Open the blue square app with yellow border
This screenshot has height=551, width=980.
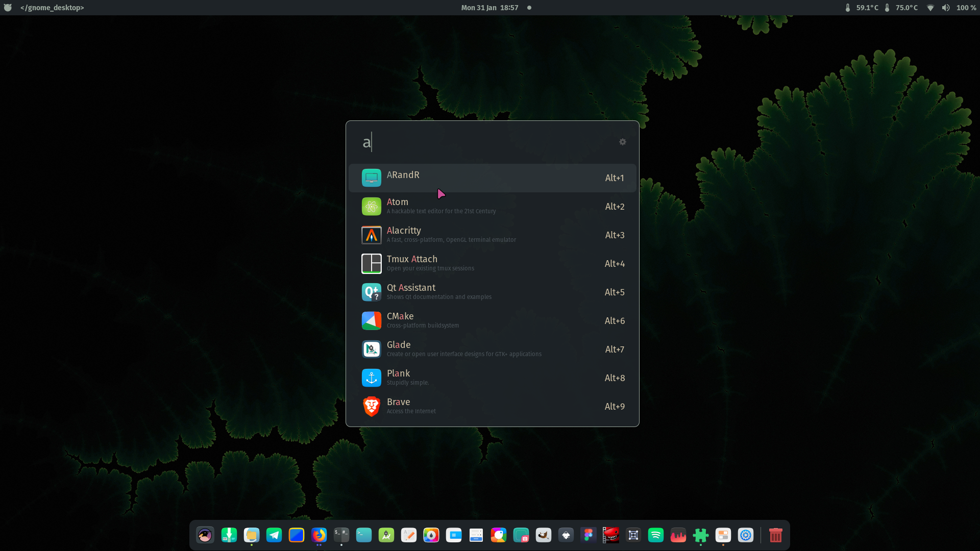(x=297, y=535)
